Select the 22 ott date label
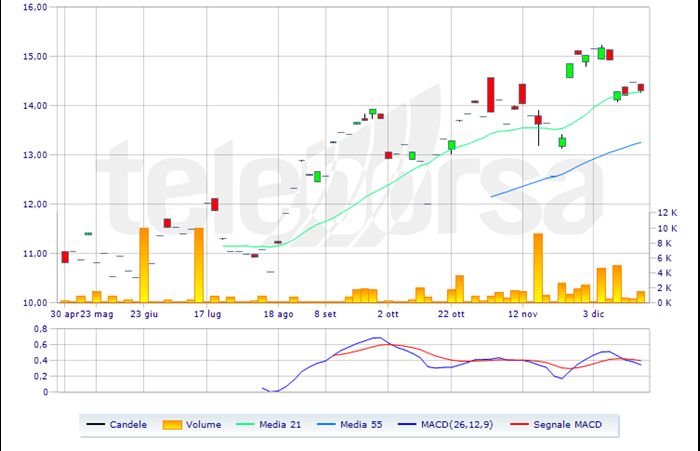The image size is (700, 451). click(451, 313)
